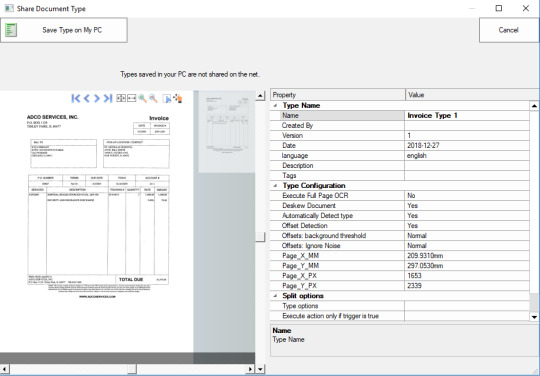Collapse the Type Configuration section
540x376 pixels.
coord(275,186)
